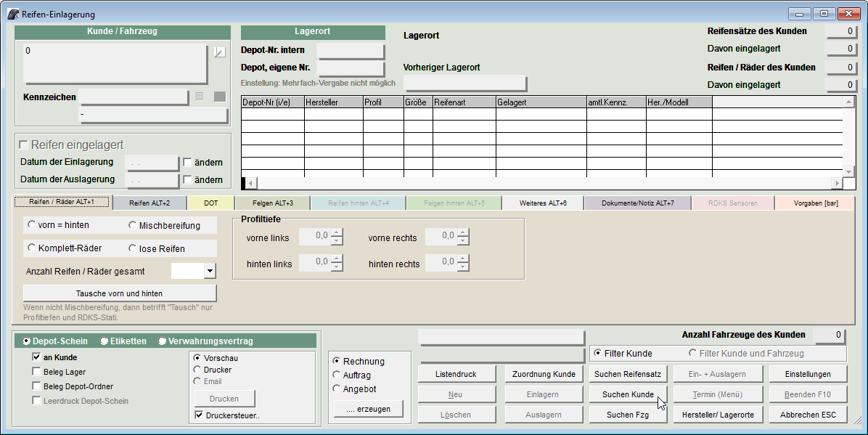The width and height of the screenshot is (868, 435).
Task: Enable ändern for Datum der Einlagerung
Action: [x=188, y=163]
